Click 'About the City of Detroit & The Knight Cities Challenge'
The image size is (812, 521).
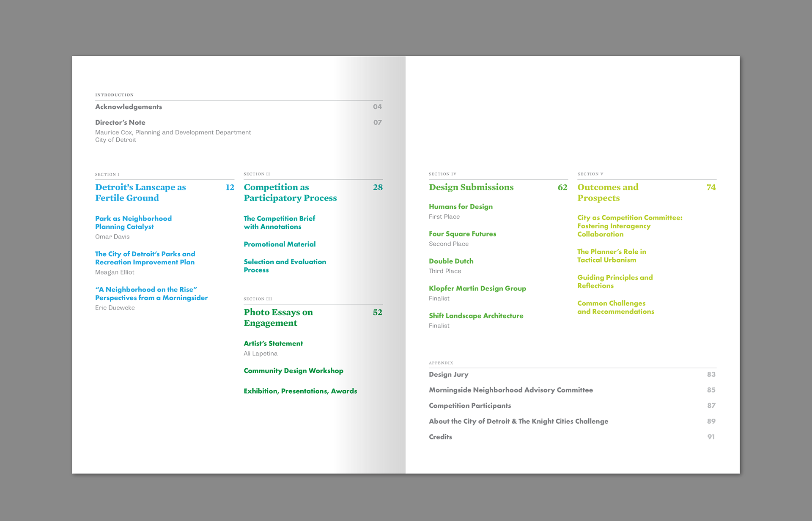(518, 422)
